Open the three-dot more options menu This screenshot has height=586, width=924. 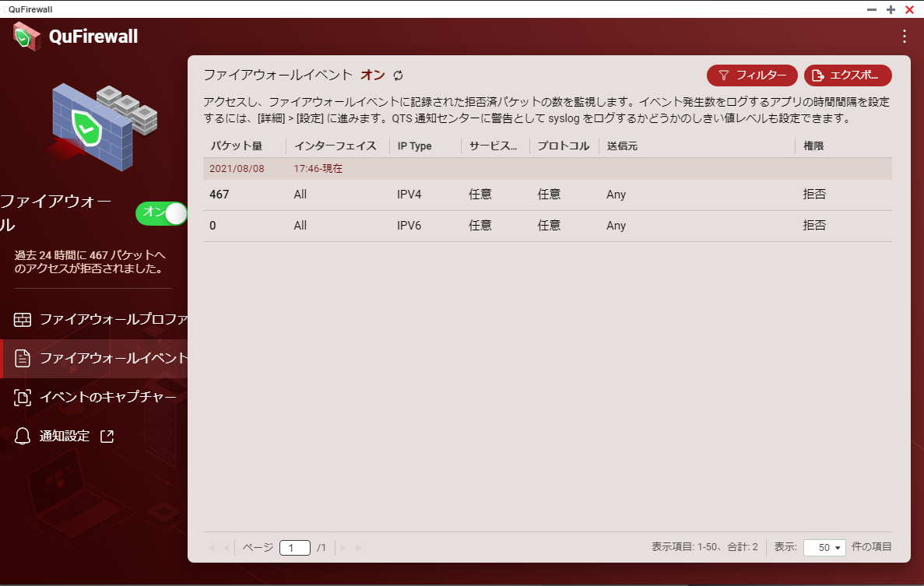coord(904,37)
